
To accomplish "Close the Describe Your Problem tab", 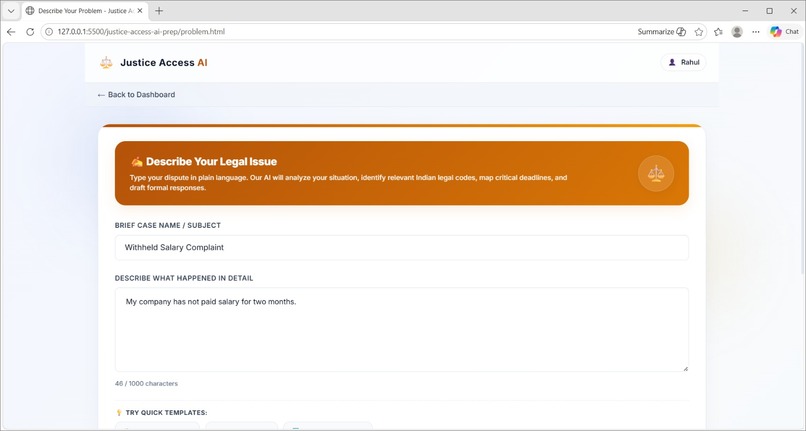I will tap(140, 11).
